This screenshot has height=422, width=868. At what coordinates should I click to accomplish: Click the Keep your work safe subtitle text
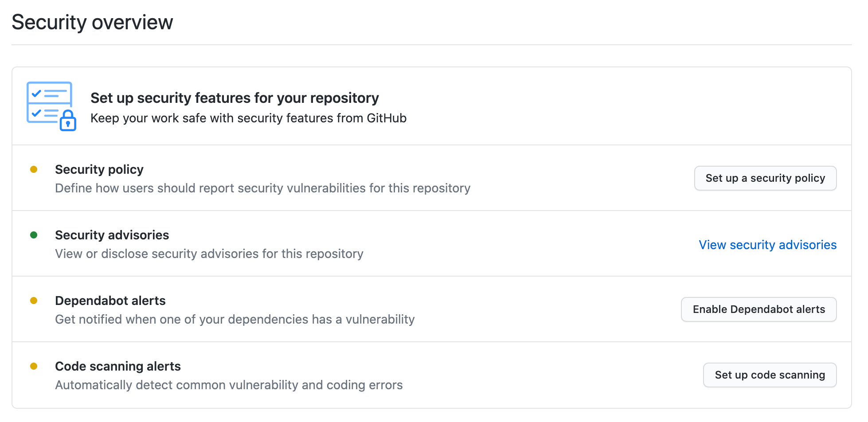point(248,118)
